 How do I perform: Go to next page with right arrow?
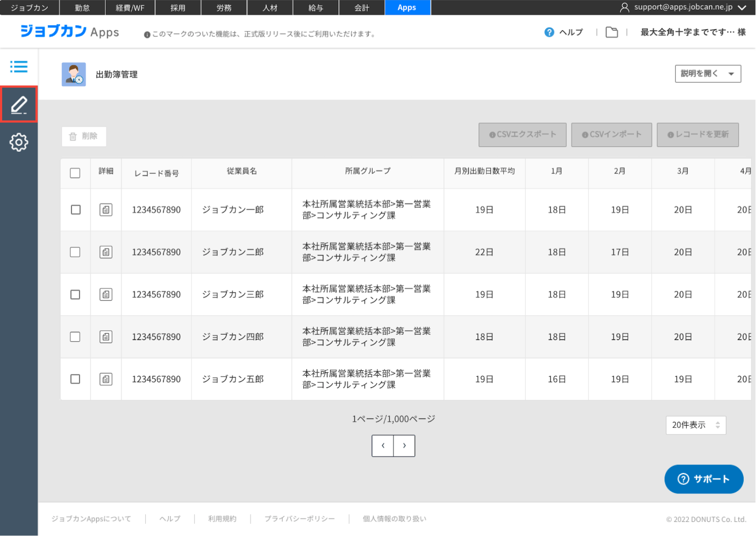click(x=404, y=446)
